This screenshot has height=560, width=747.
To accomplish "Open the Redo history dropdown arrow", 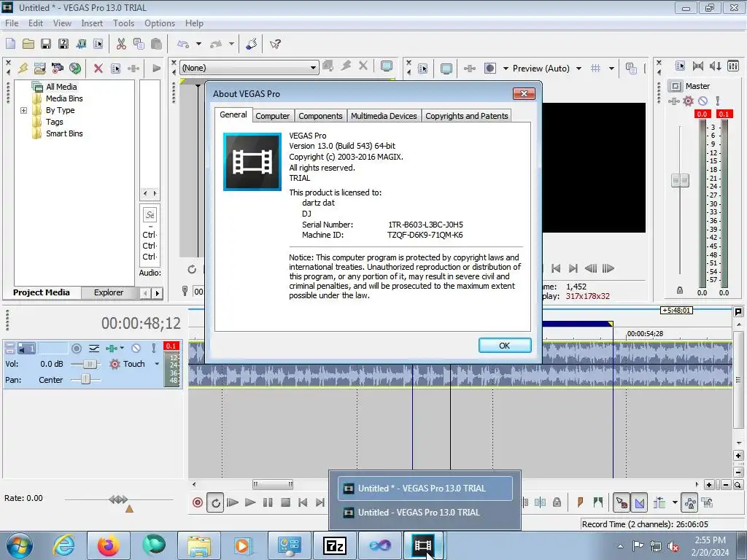I will 231,44.
